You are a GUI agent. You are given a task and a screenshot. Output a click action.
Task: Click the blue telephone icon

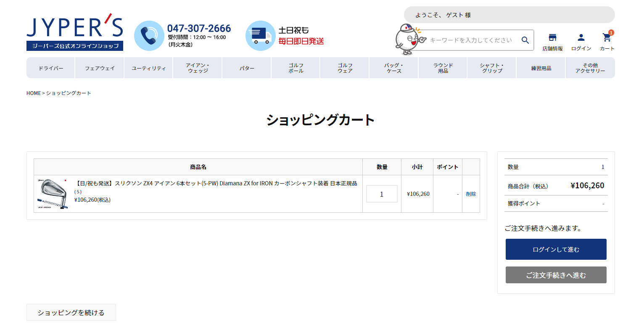pyautogui.click(x=149, y=35)
